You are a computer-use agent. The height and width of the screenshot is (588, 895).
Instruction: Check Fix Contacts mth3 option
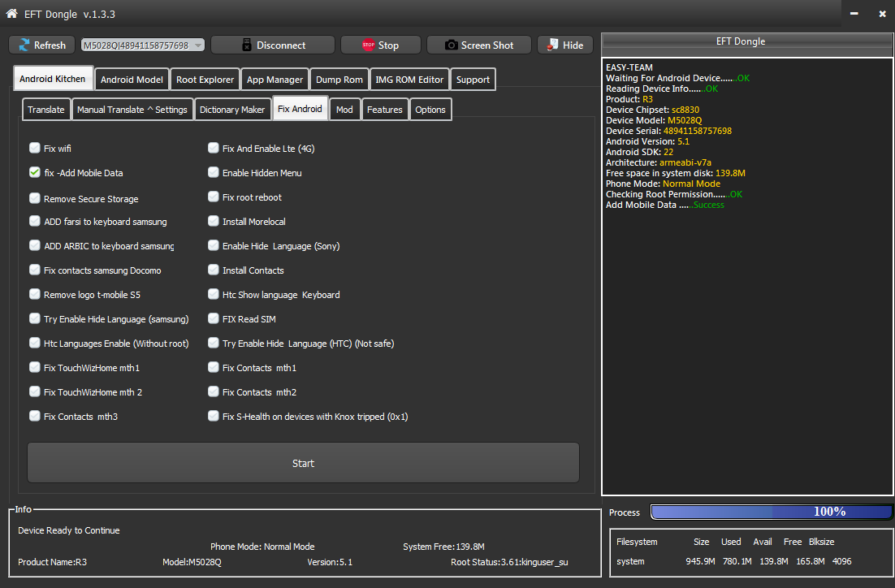(35, 416)
